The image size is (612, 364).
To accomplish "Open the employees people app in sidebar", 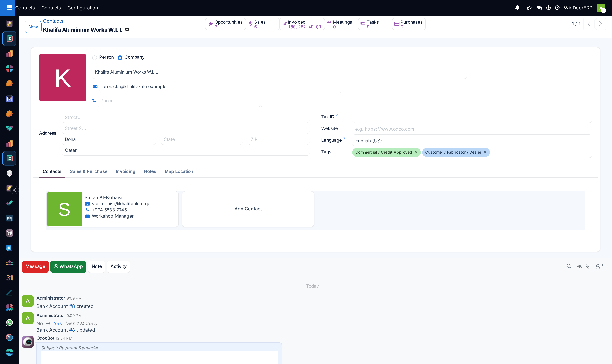I will point(9,263).
